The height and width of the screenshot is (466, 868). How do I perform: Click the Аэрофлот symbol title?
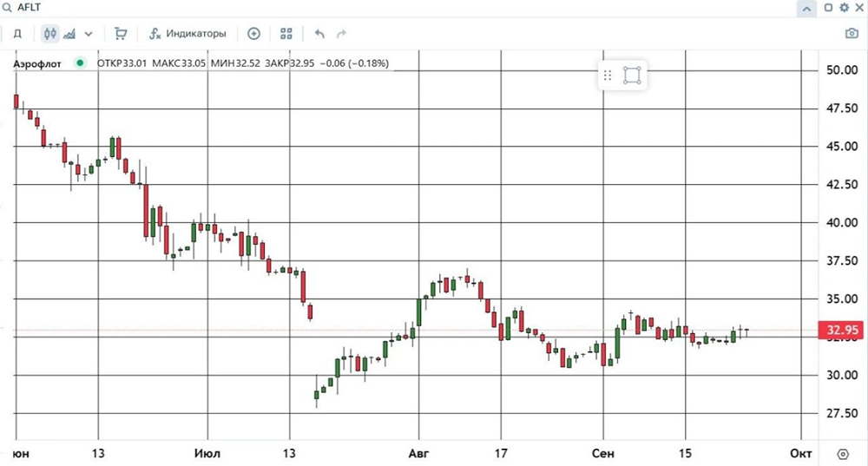point(37,63)
